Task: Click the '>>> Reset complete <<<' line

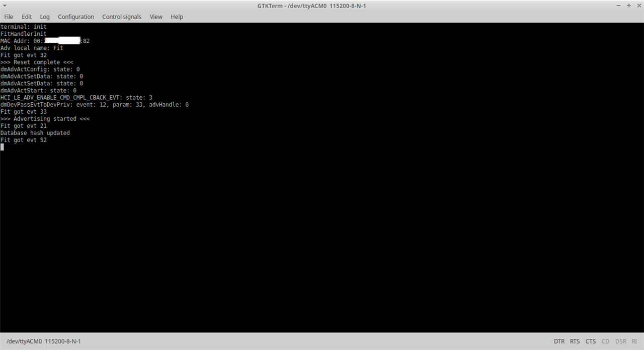Action: point(37,62)
